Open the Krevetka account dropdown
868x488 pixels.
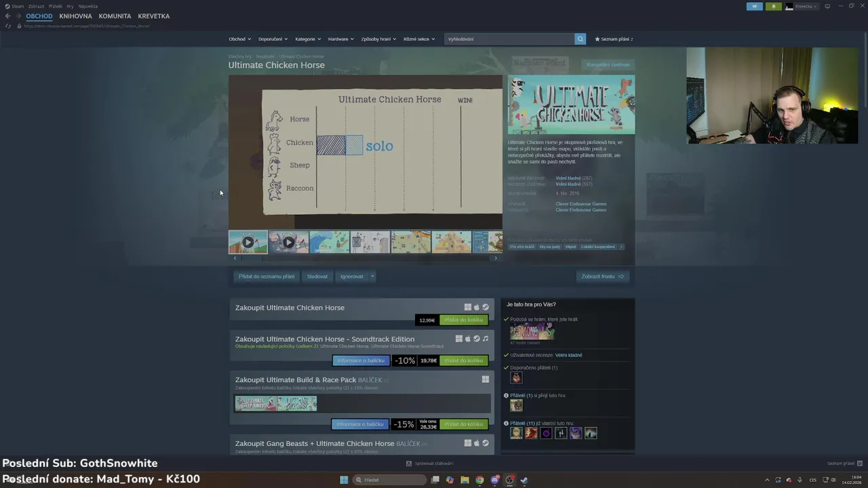(x=806, y=6)
